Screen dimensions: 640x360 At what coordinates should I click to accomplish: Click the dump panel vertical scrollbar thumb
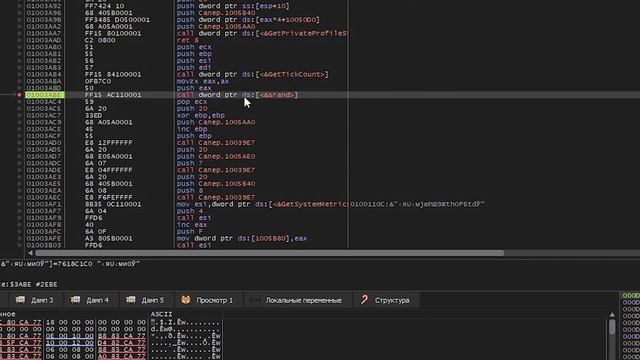click(611, 327)
